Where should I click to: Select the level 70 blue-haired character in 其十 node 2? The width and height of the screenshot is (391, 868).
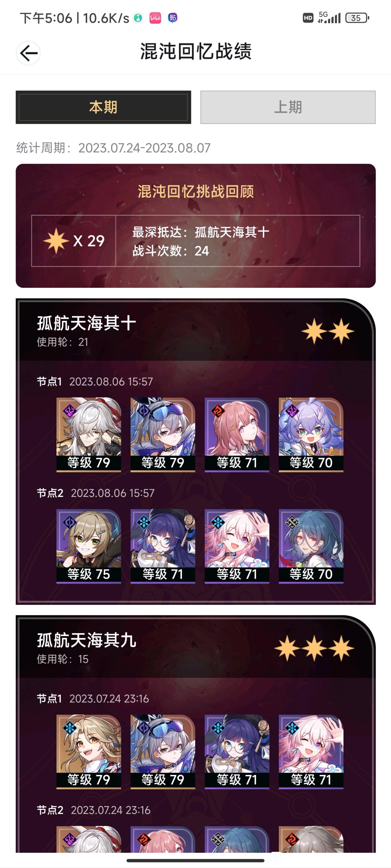tap(311, 546)
